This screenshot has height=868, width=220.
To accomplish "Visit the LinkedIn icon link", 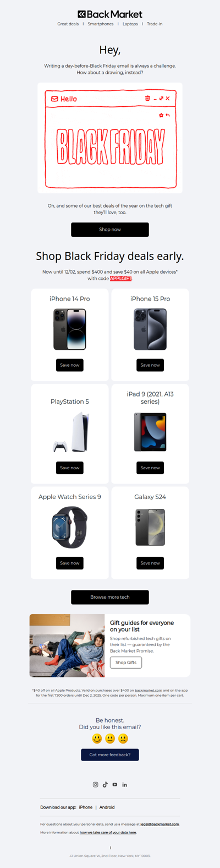I will pos(125,784).
